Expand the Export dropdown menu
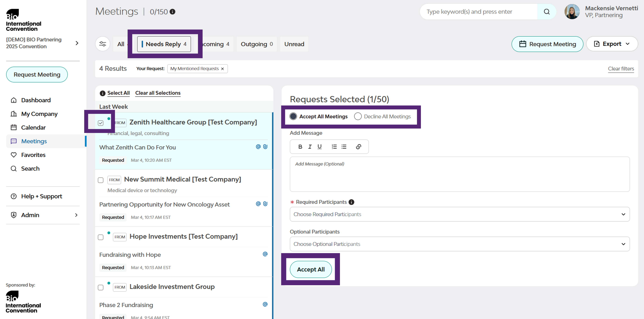Screen dimensions: 644x319 [x=612, y=44]
